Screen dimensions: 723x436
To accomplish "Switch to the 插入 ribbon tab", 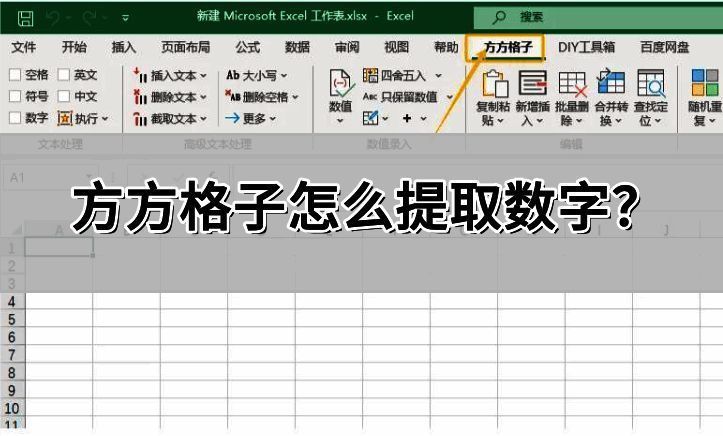I will tap(124, 47).
